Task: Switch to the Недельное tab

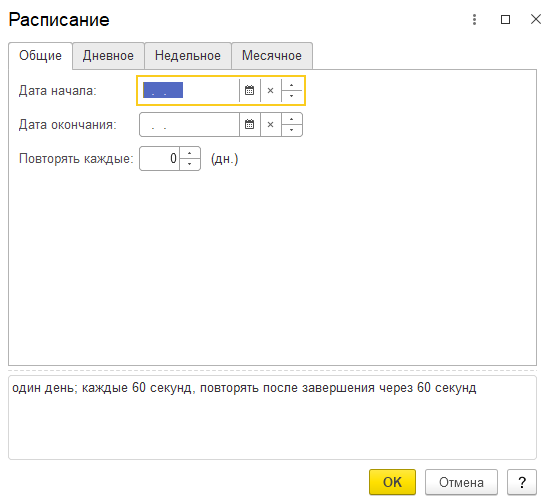Action: pos(188,56)
